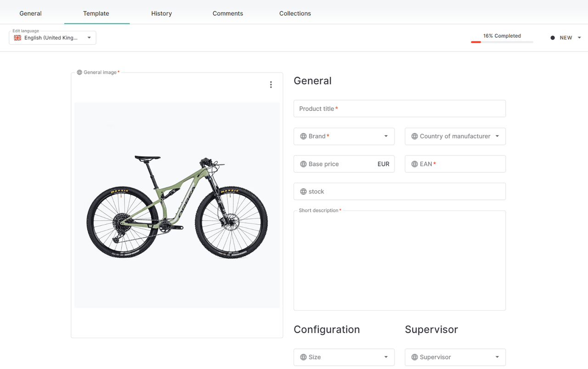The height and width of the screenshot is (369, 588).
Task: Click the EAN input field
Action: tap(455, 164)
